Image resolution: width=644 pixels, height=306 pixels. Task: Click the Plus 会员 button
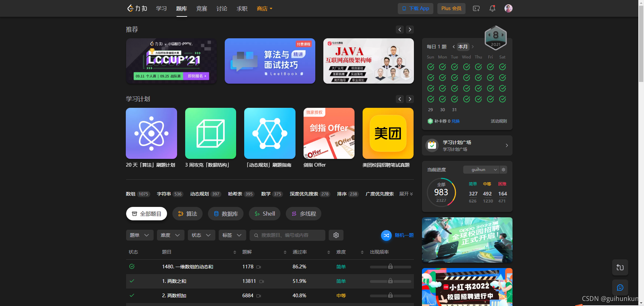[451, 8]
